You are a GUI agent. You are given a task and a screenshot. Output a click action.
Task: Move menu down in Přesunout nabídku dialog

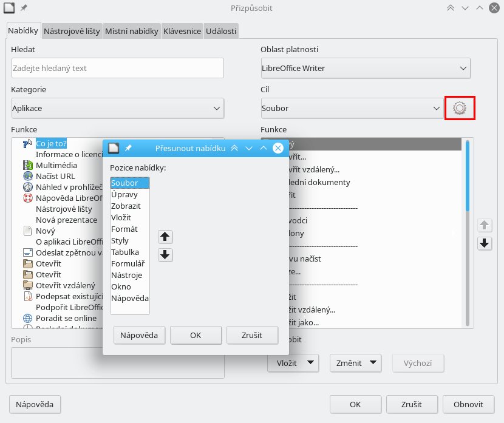point(165,255)
